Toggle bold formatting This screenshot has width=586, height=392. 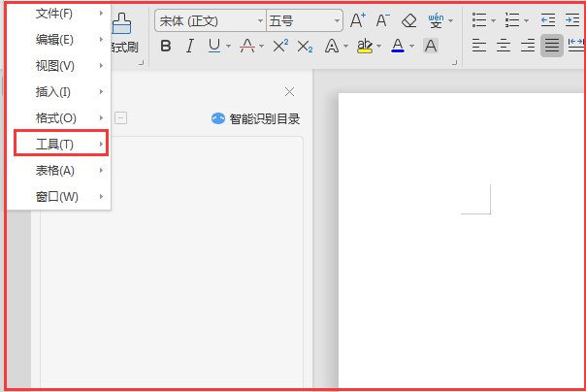(166, 47)
